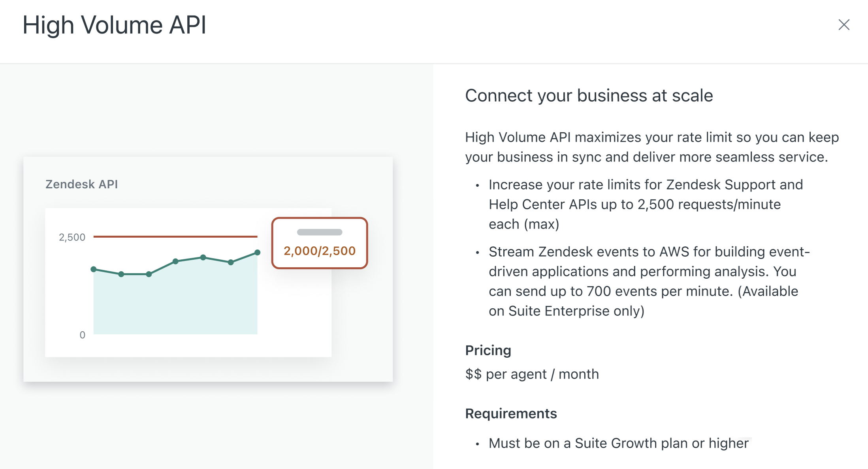Click the High Volume API description paragraph
This screenshot has width=868, height=469.
point(652,147)
